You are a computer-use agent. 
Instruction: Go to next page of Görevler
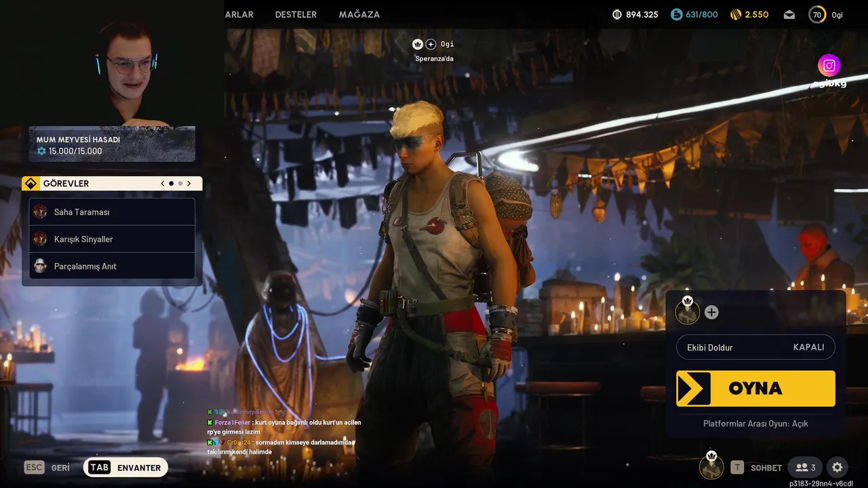coord(189,184)
